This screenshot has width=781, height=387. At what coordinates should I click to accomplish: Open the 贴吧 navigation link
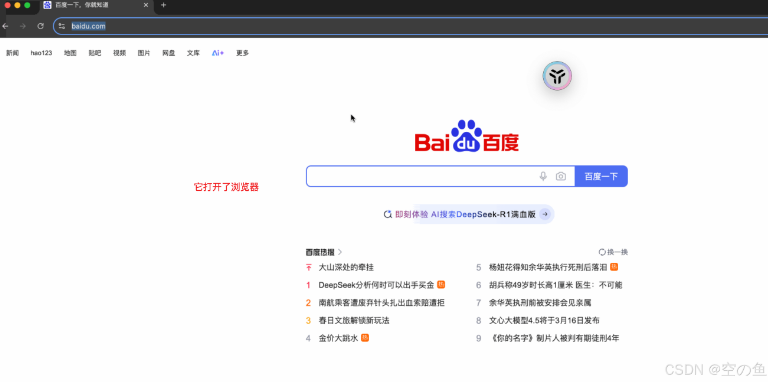click(x=95, y=53)
